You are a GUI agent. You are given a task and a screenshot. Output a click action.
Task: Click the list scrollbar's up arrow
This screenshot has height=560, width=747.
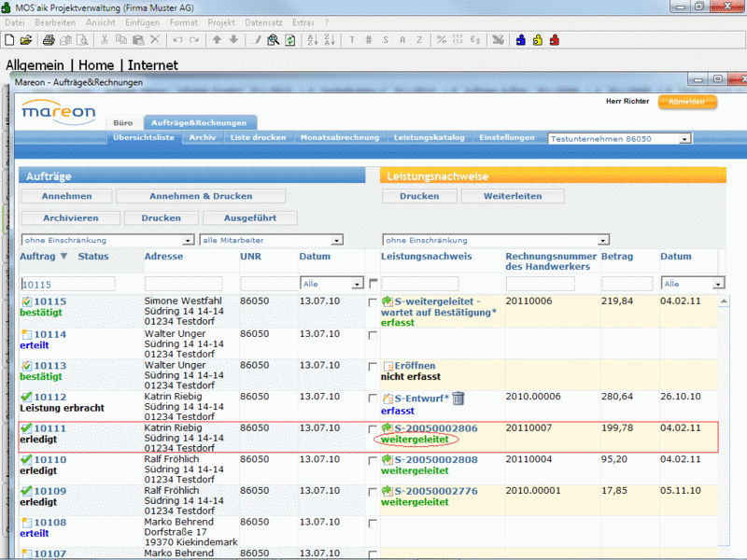click(724, 301)
